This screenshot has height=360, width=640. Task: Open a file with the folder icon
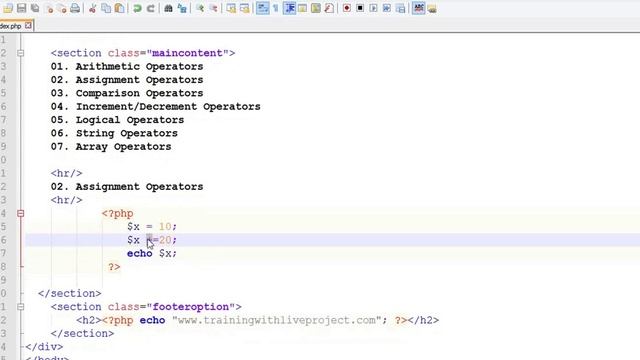tap(8, 8)
